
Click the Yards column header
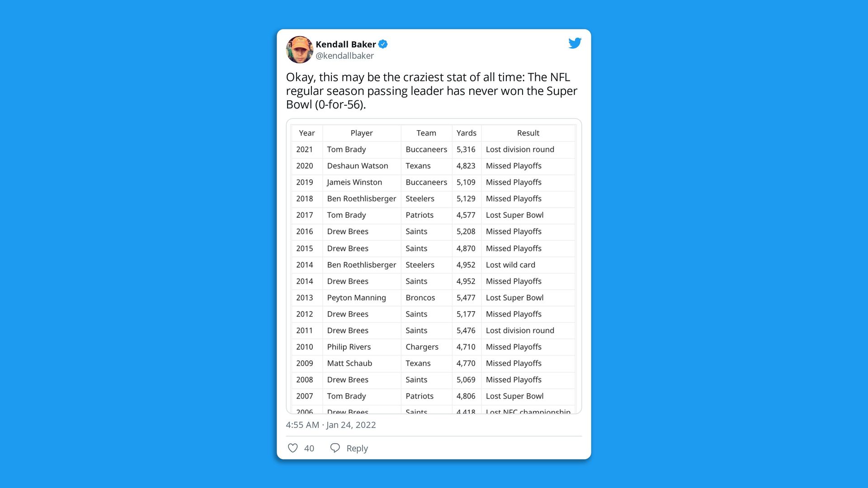pyautogui.click(x=466, y=133)
